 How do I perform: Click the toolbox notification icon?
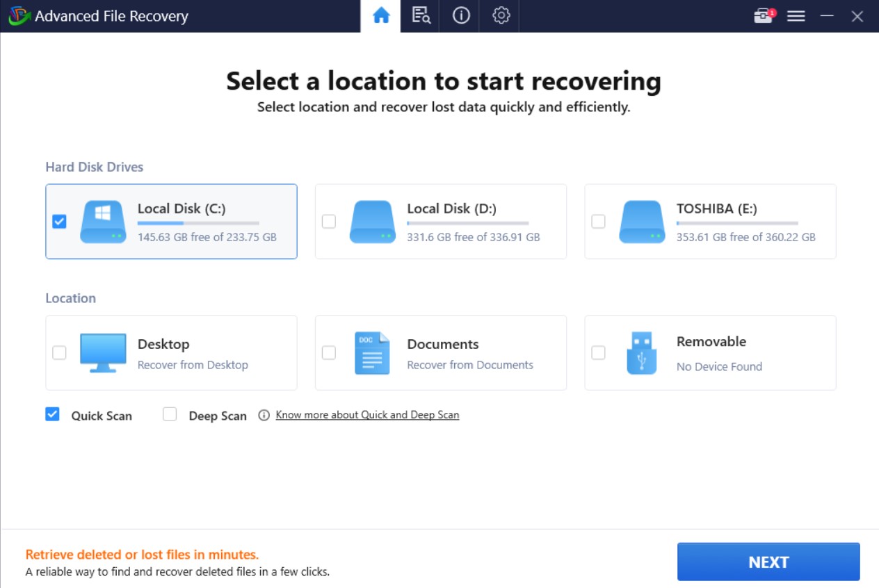764,16
